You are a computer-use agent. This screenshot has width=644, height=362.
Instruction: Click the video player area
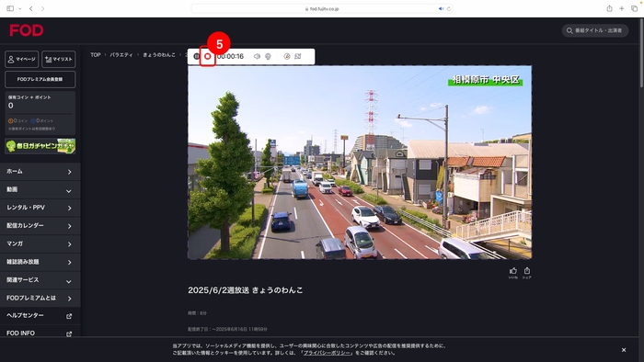(x=360, y=163)
